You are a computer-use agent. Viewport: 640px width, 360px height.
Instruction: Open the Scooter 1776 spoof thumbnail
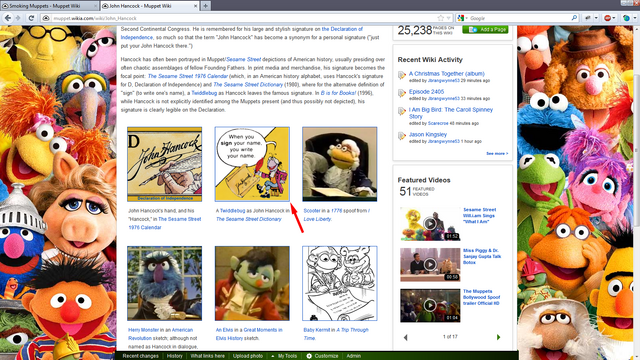340,164
